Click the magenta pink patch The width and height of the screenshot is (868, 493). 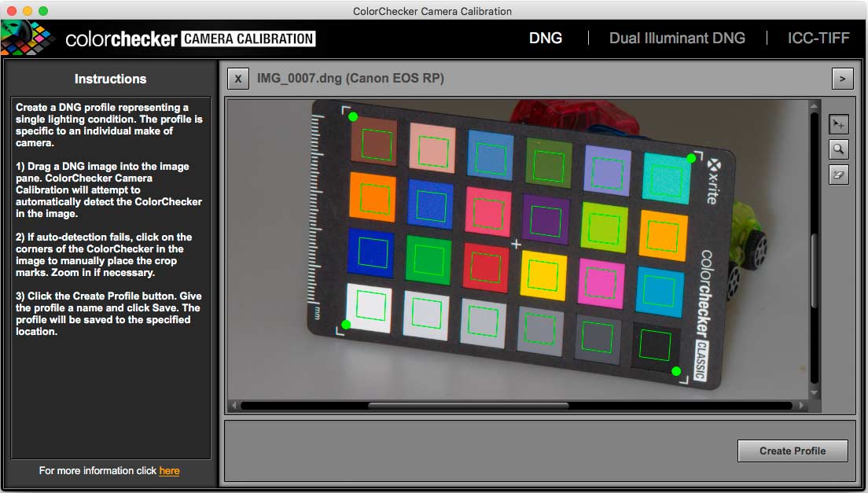pos(601,284)
